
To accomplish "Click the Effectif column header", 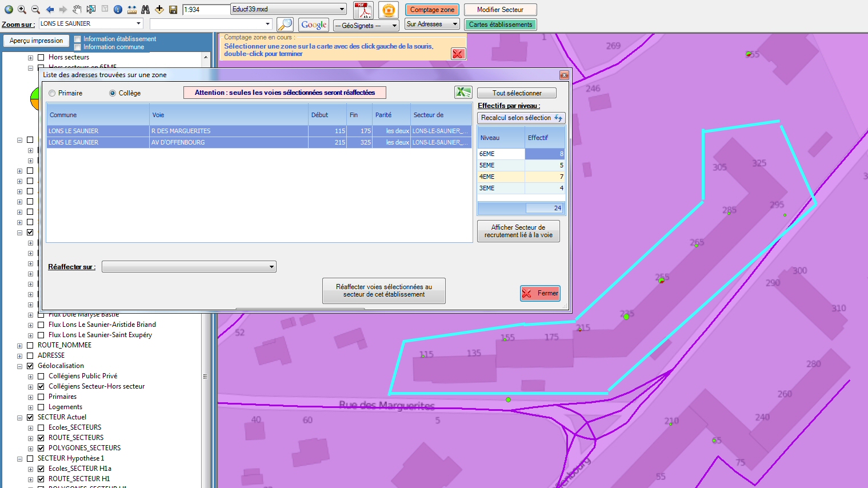I will pos(545,138).
